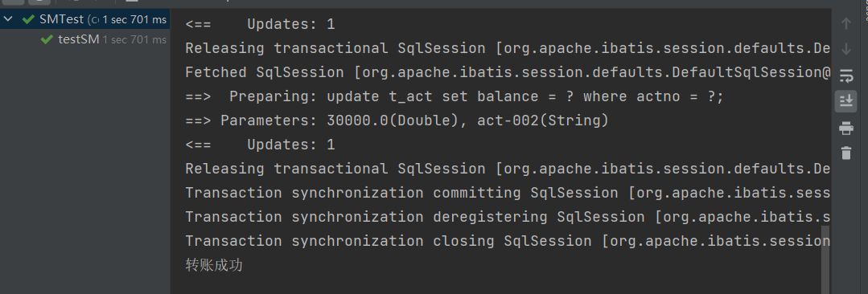Click the Fetched SqlSession log line
Screen dimensions: 868x294
pos(508,72)
